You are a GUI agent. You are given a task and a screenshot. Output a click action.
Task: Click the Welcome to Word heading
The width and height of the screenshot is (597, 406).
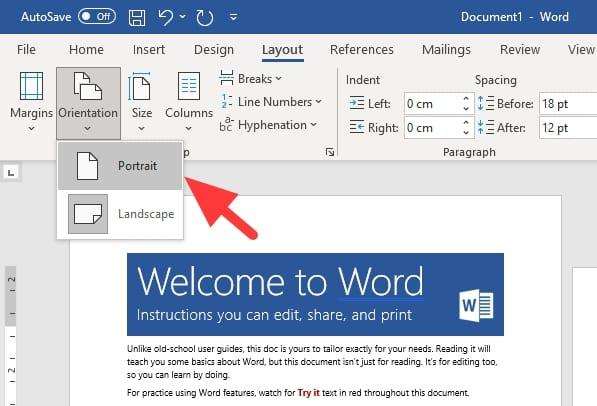pos(280,282)
